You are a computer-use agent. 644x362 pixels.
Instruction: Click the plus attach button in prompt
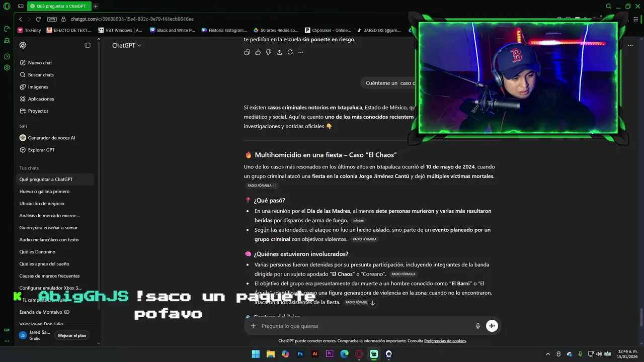[x=253, y=326]
